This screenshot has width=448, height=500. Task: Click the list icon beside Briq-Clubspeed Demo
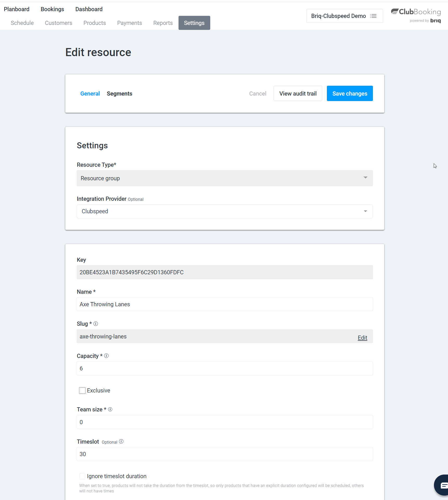coord(373,16)
